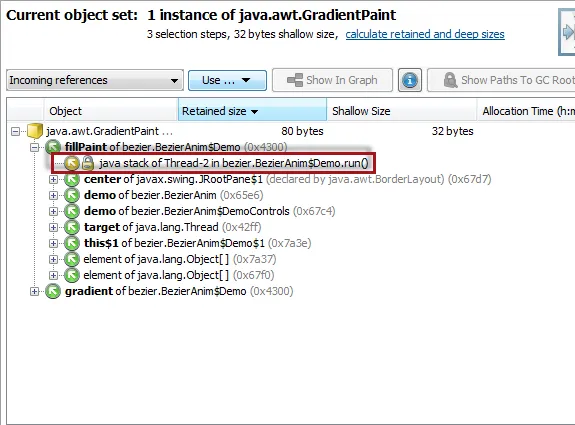
Task: Open the Use ... dropdown button
Action: [x=227, y=80]
